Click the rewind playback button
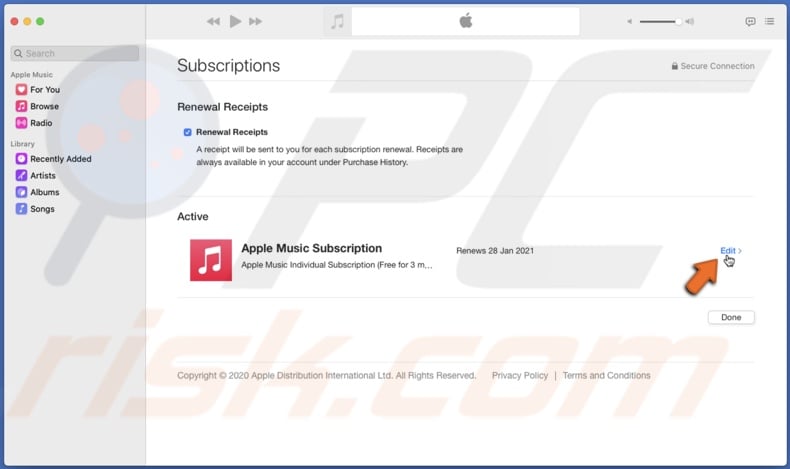The height and width of the screenshot is (469, 790). (213, 22)
